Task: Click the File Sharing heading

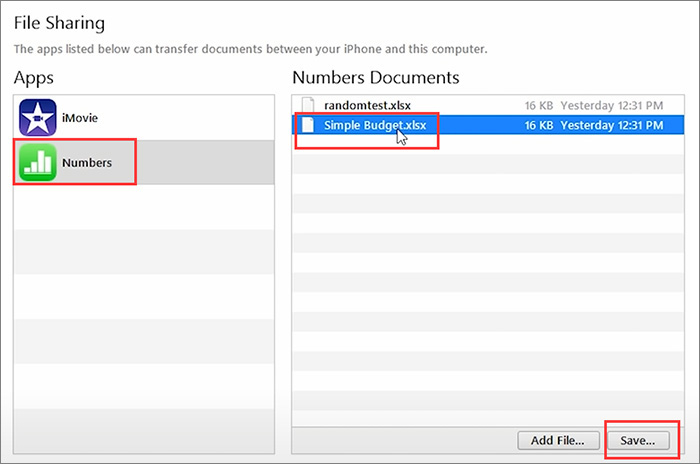Action: (59, 22)
